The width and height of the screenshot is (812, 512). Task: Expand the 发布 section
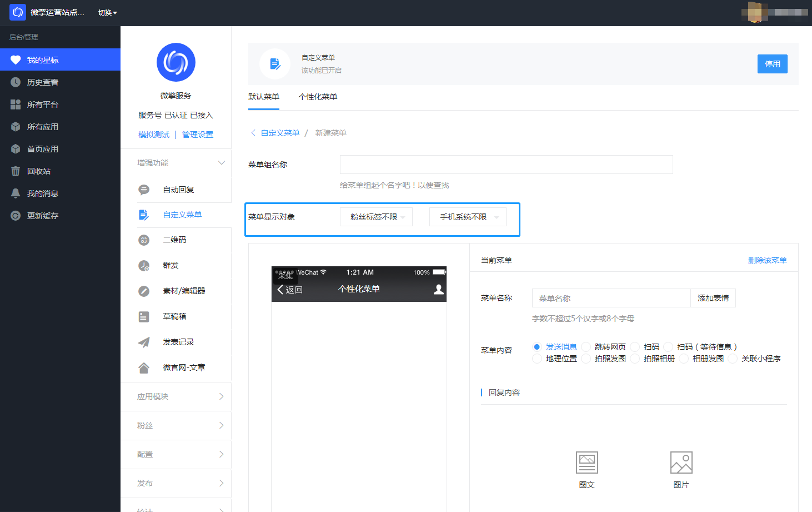(x=176, y=483)
